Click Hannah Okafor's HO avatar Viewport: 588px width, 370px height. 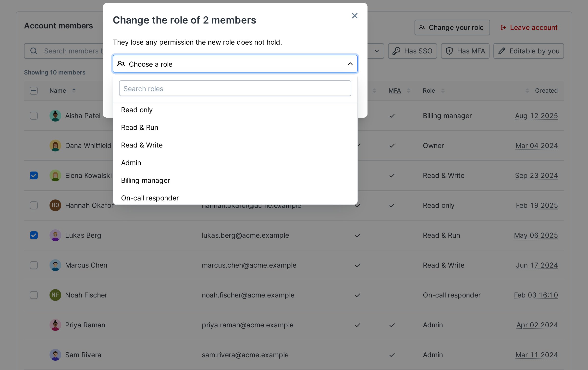[x=55, y=205]
